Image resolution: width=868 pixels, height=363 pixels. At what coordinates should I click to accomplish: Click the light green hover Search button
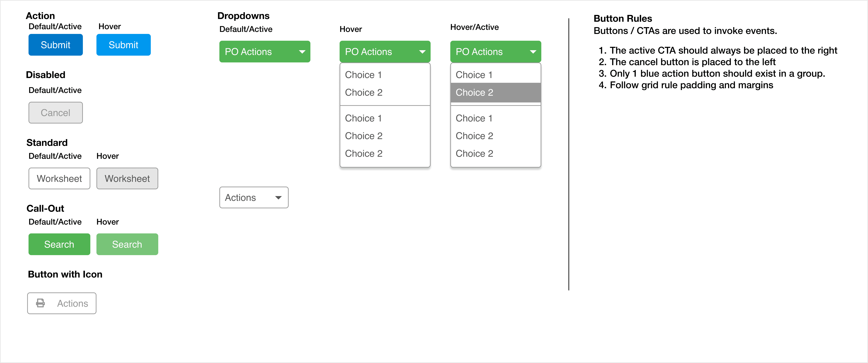coord(127,244)
